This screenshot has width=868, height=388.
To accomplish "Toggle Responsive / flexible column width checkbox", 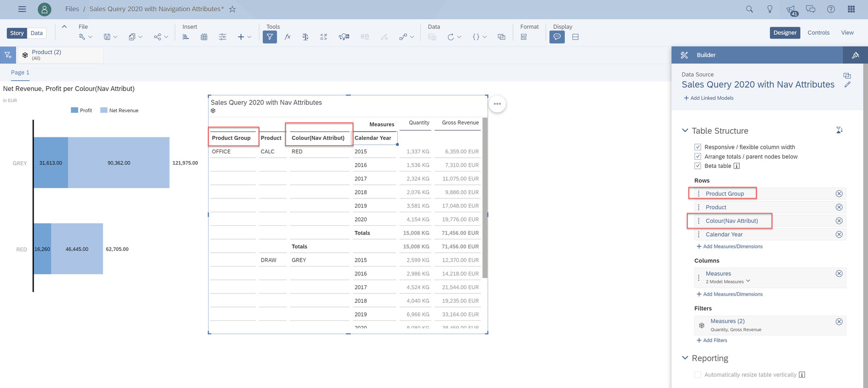I will pos(698,147).
